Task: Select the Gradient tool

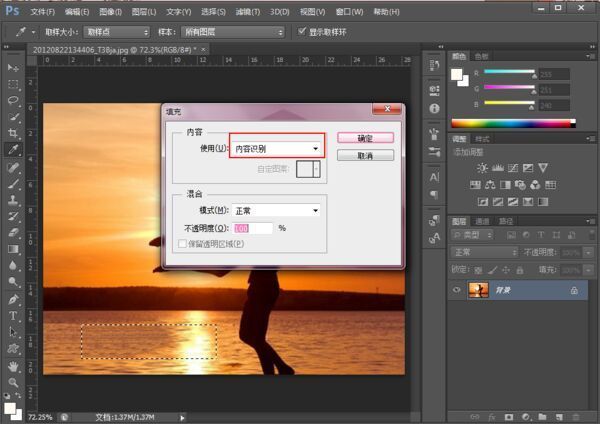Action: 13,249
